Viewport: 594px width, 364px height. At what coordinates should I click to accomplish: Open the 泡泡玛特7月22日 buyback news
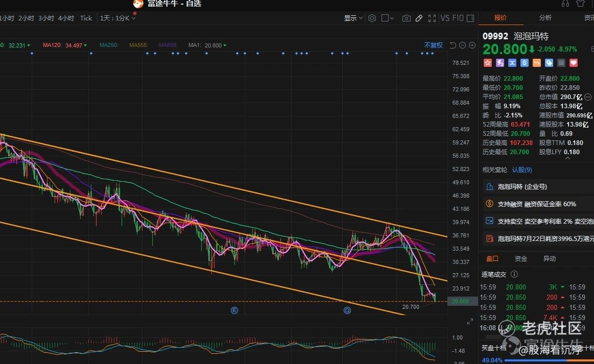538,238
